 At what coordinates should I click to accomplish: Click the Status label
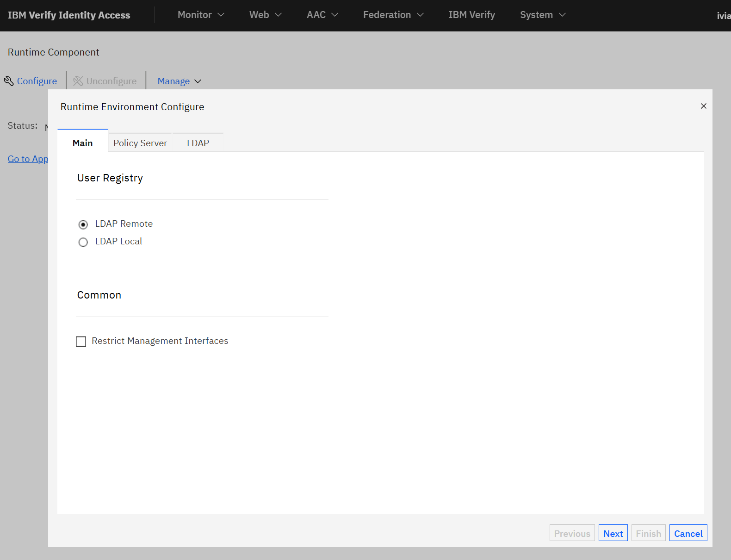[23, 125]
